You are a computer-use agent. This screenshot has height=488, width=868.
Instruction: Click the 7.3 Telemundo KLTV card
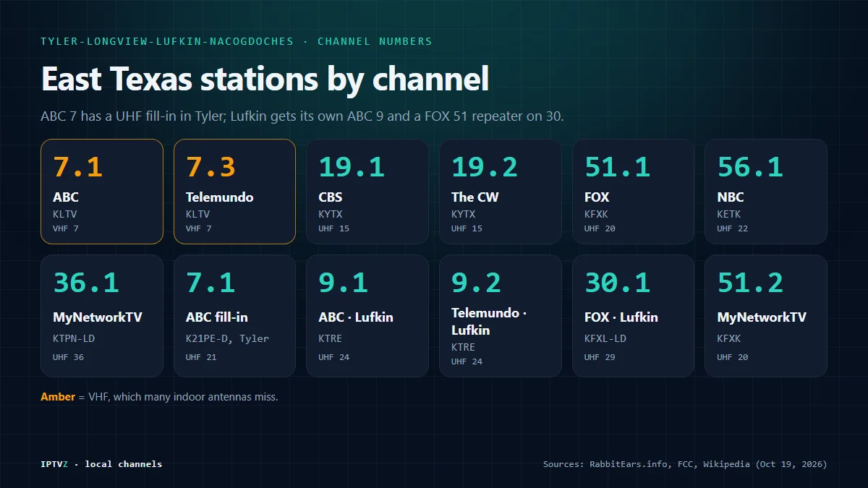point(234,192)
